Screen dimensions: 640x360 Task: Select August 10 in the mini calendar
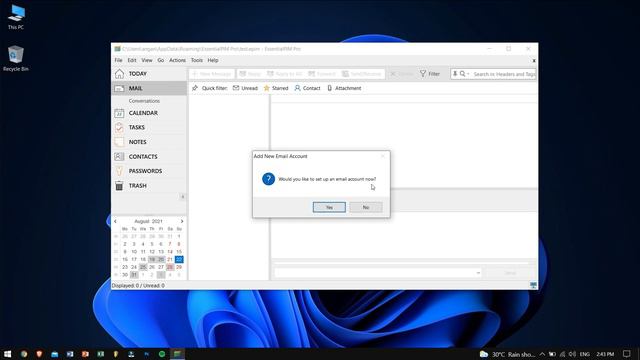point(134,252)
